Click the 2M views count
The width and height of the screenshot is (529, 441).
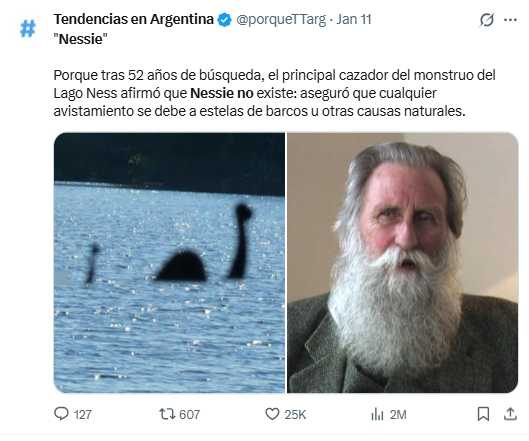point(398,414)
